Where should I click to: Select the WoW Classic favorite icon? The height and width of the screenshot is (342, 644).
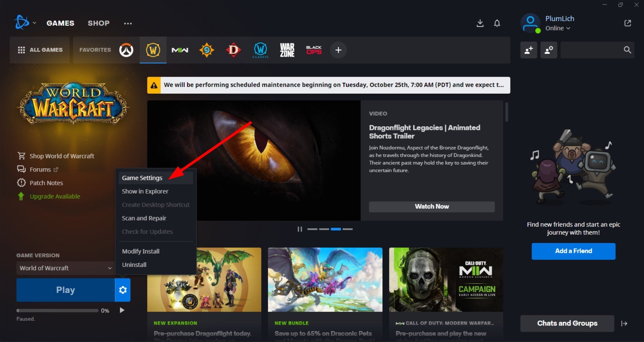(x=261, y=50)
